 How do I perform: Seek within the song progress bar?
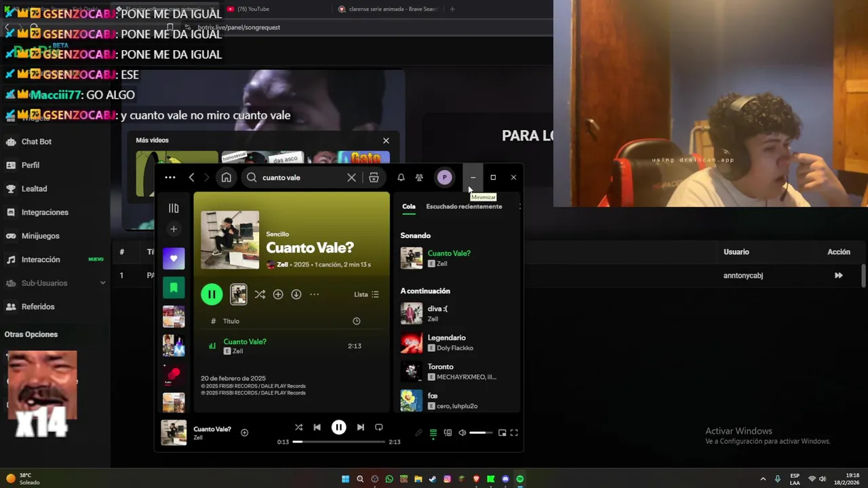click(x=338, y=441)
